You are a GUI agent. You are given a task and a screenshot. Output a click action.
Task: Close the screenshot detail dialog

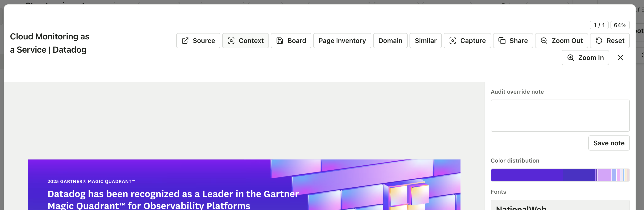coord(620,58)
